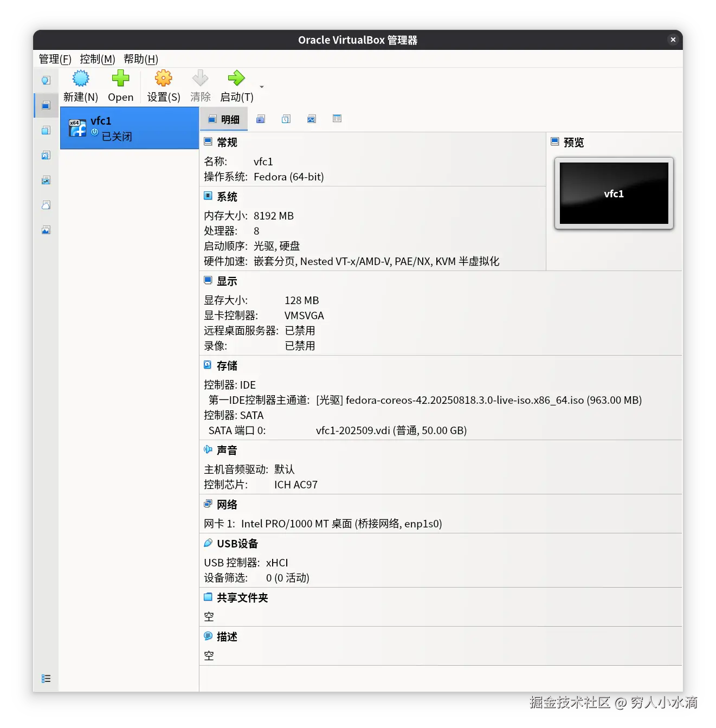This screenshot has width=716, height=728.
Task: Open the activity tab with graph icon
Action: (312, 119)
